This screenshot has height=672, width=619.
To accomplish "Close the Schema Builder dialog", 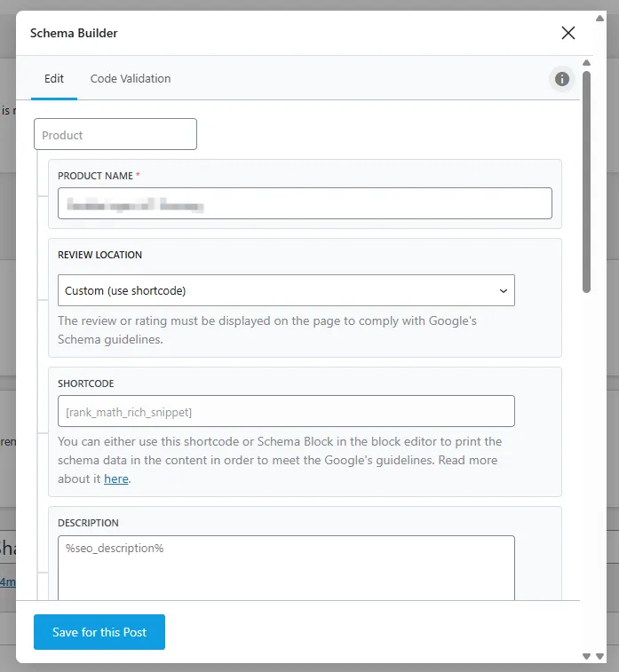I will click(x=568, y=33).
